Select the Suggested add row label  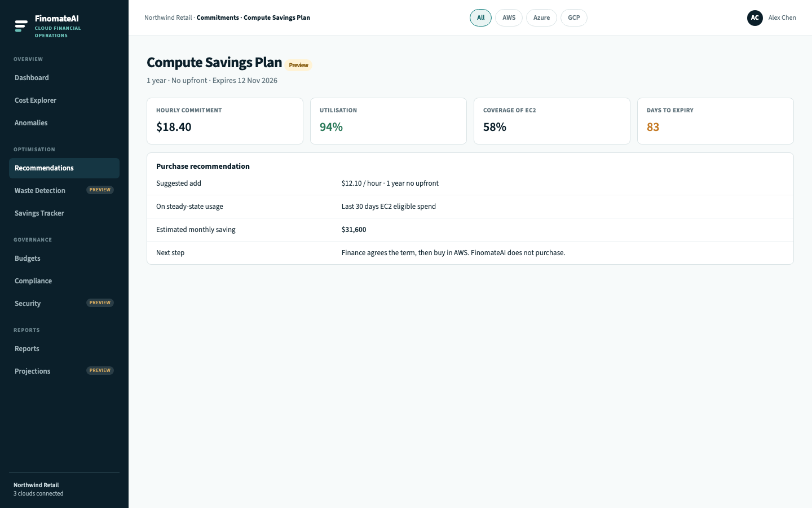[179, 183]
